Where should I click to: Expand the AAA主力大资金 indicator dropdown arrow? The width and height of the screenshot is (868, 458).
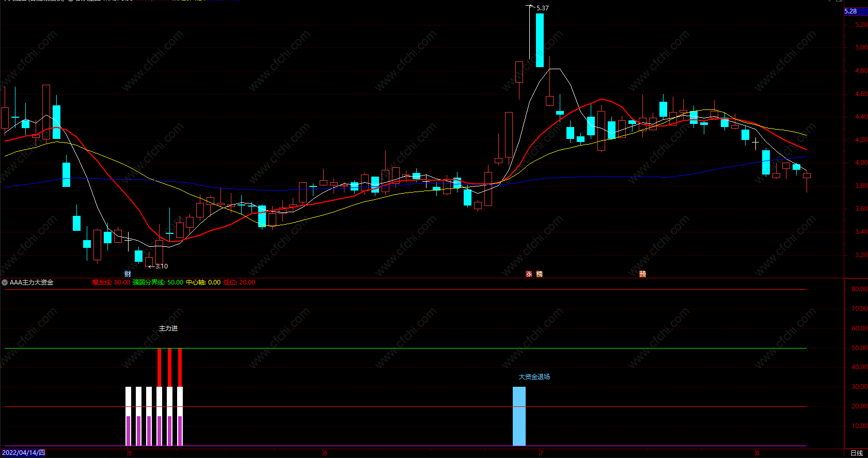[x=5, y=282]
